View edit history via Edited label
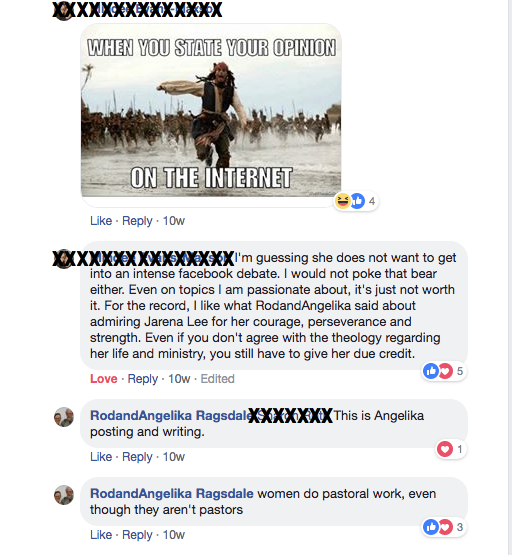The image size is (512, 555). (218, 379)
